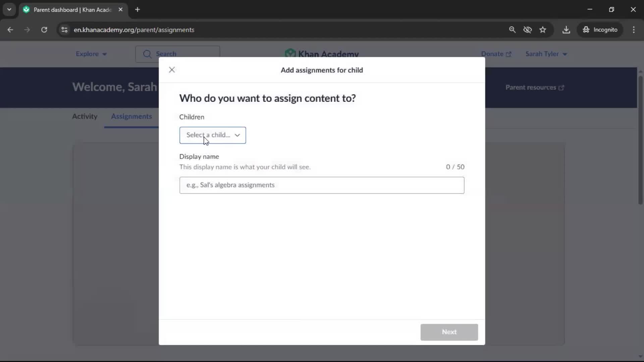
Task: Click the third-party cookies blocked eye icon
Action: click(527, 29)
